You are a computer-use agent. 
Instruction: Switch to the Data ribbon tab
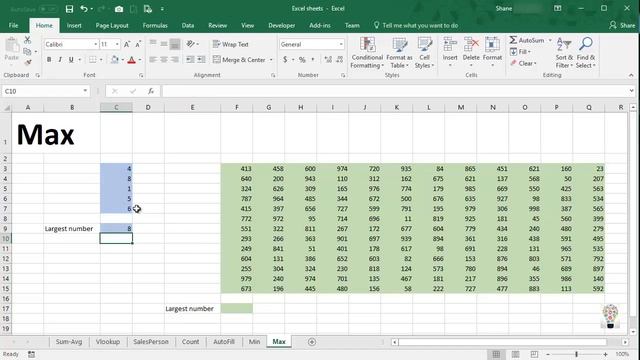pyautogui.click(x=188, y=25)
